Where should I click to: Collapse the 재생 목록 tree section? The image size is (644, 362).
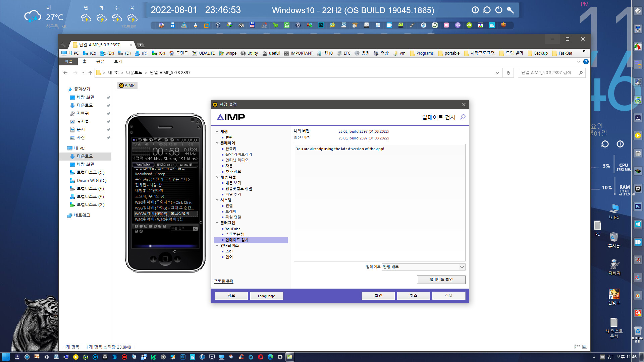pyautogui.click(x=217, y=177)
